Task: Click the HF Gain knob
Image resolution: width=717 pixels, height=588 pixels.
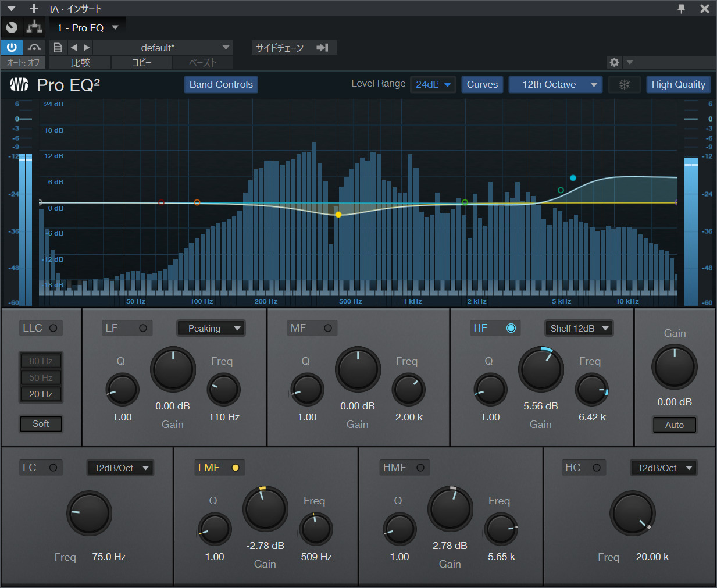Action: [541, 370]
